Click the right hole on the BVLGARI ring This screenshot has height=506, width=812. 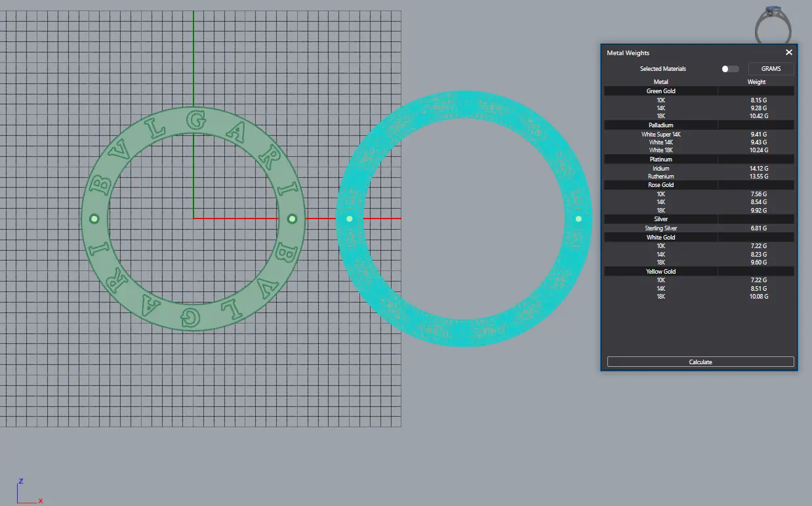[293, 219]
